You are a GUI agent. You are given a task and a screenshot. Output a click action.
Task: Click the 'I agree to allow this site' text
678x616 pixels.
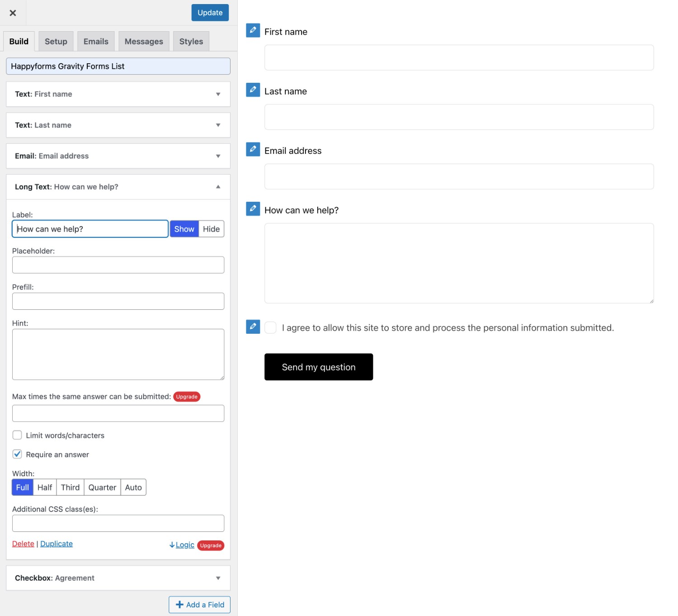(448, 328)
